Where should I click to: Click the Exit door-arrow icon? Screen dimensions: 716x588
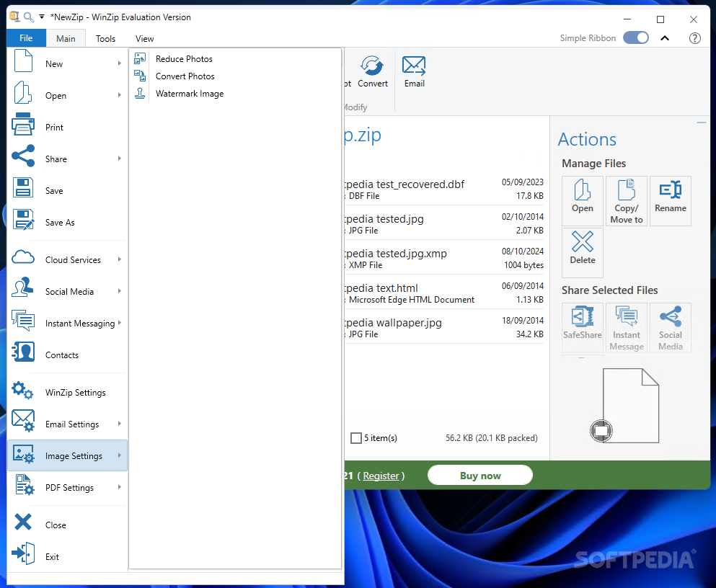click(x=23, y=553)
